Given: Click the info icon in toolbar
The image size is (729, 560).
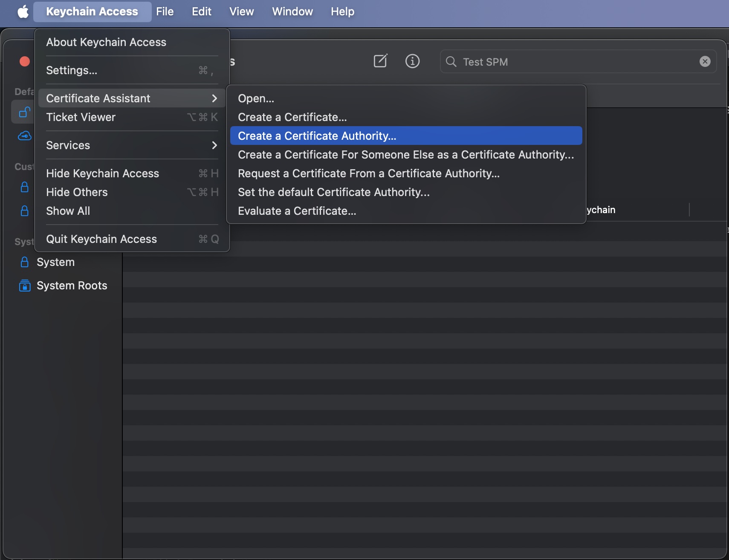Looking at the screenshot, I should [412, 61].
